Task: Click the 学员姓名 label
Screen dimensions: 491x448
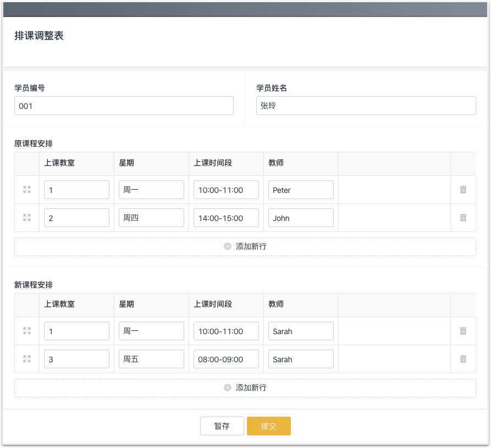Action: [272, 88]
